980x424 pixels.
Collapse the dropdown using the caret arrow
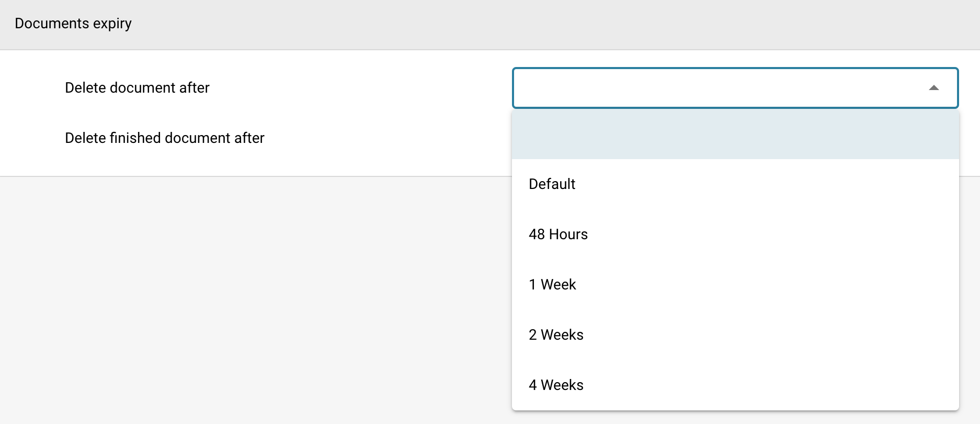point(933,88)
